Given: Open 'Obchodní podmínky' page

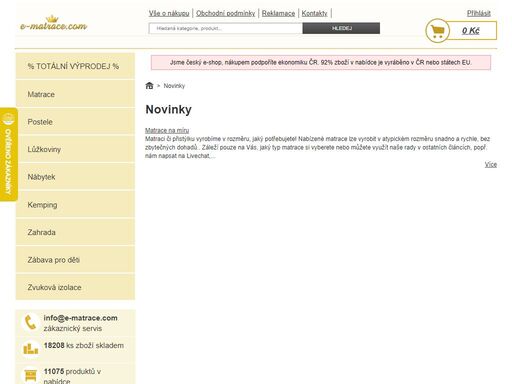Looking at the screenshot, I should (226, 13).
